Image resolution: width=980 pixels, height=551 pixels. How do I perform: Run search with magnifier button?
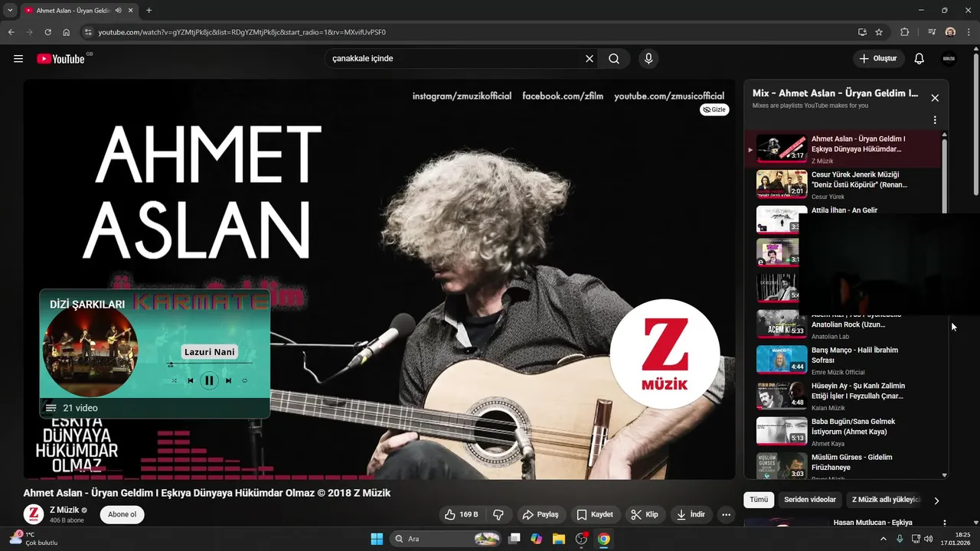(614, 59)
